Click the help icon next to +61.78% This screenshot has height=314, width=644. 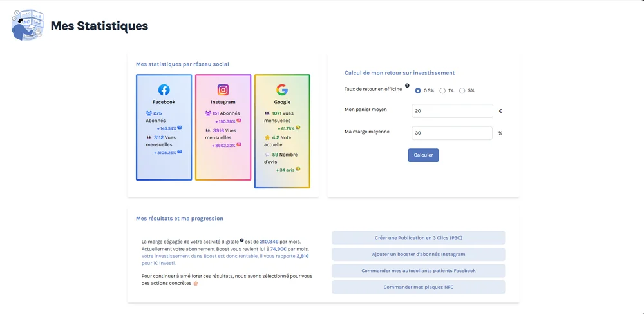298,128
